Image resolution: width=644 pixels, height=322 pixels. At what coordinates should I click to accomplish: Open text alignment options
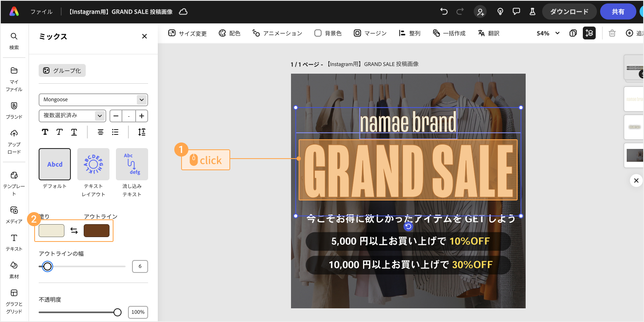point(101,132)
